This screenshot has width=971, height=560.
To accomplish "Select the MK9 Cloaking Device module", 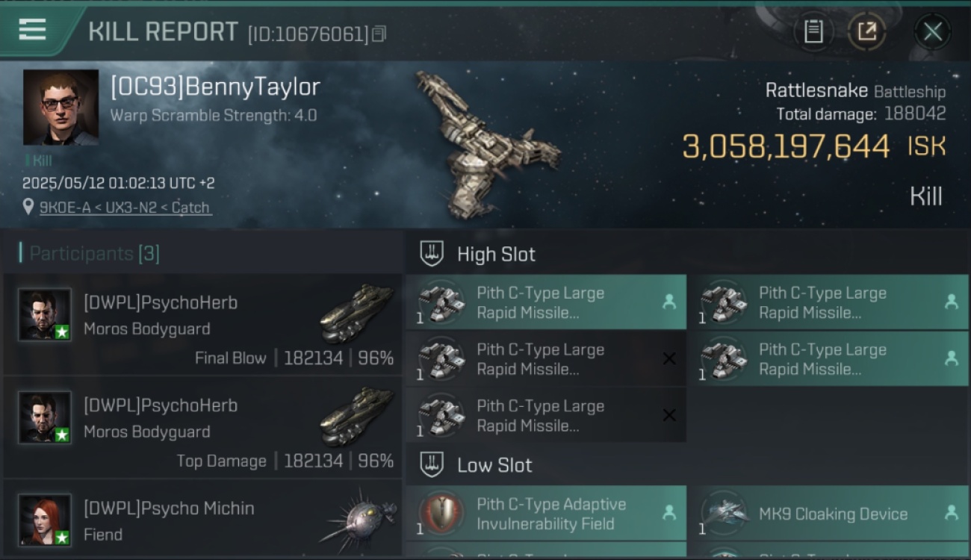I will (x=828, y=514).
